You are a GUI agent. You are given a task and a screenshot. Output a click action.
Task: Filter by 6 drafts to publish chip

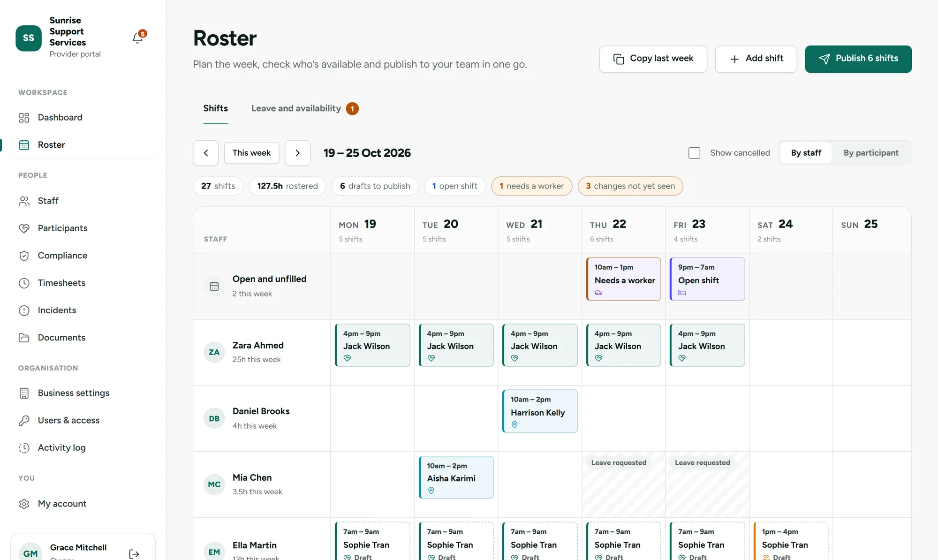[x=375, y=186]
